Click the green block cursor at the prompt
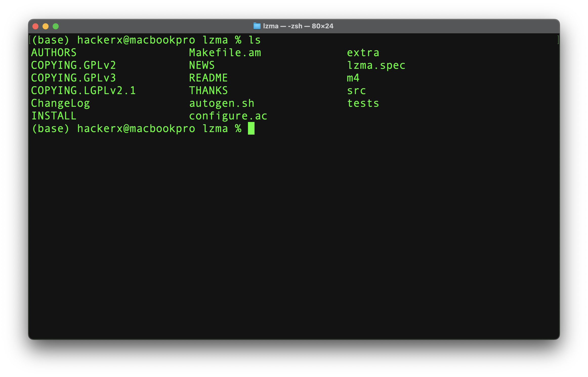The width and height of the screenshot is (588, 377). [x=251, y=128]
